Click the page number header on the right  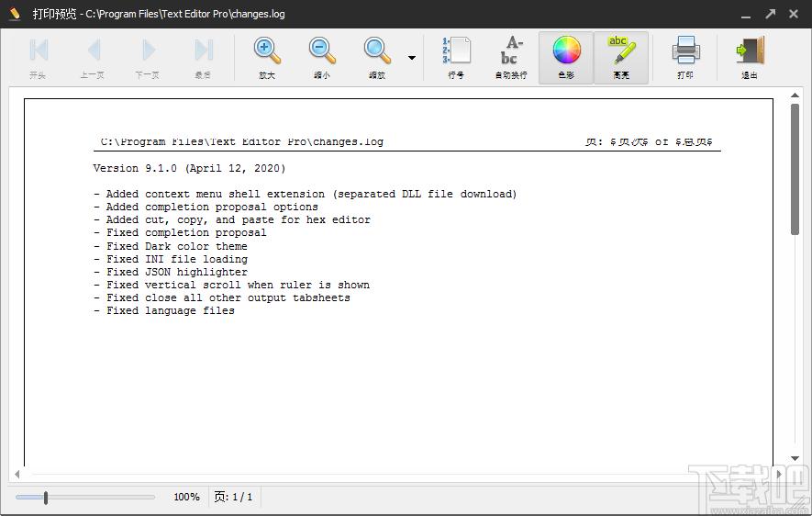[x=649, y=142]
